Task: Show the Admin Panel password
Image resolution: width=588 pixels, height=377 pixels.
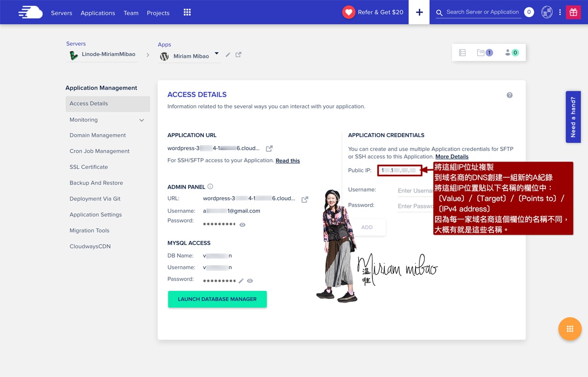Action: coord(243,225)
